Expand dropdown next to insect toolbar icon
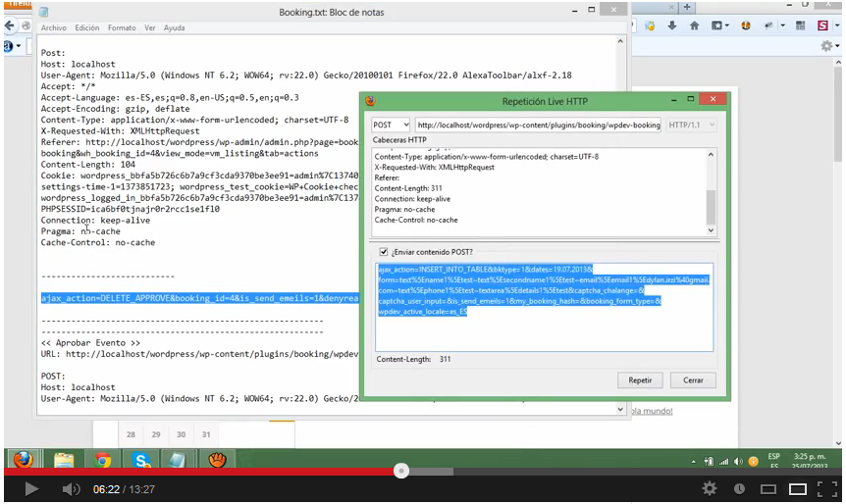 pyautogui.click(x=782, y=25)
